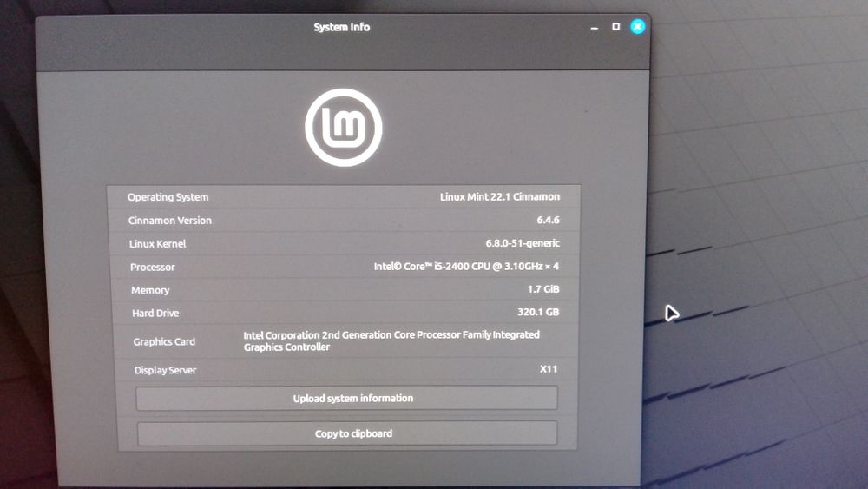Select the hard drive value 320.1 GB
Viewport: 868px width, 489px height.
pyautogui.click(x=538, y=312)
